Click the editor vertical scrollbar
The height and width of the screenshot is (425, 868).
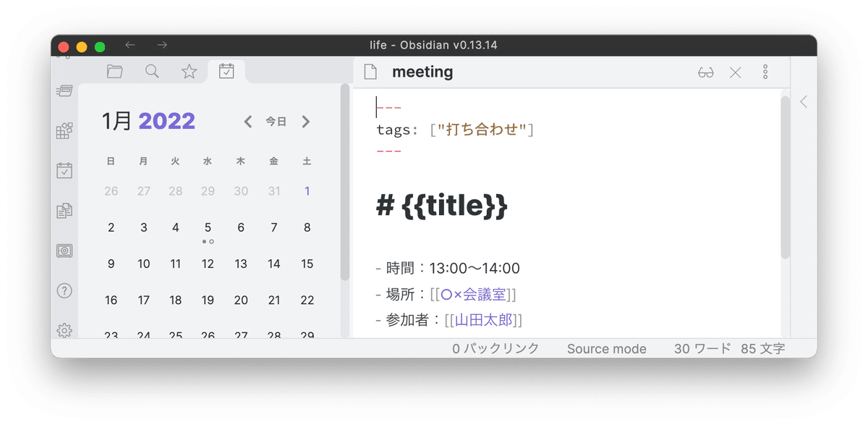click(786, 177)
